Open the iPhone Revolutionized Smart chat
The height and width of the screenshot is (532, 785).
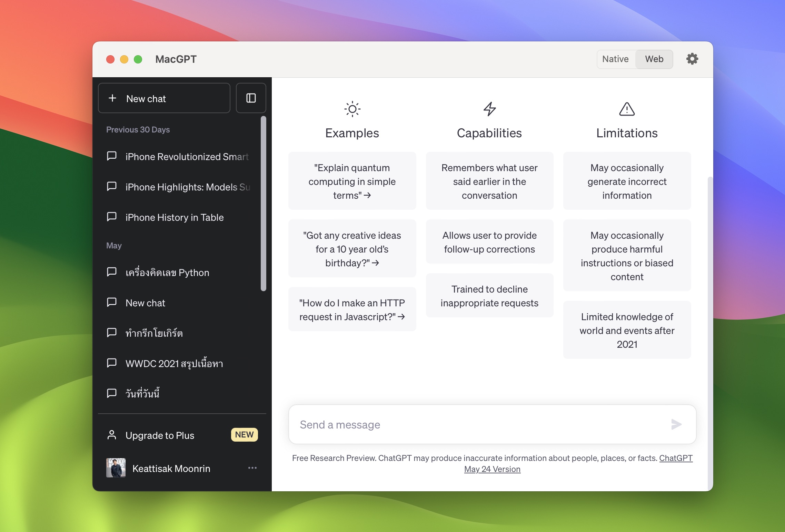[x=187, y=157]
